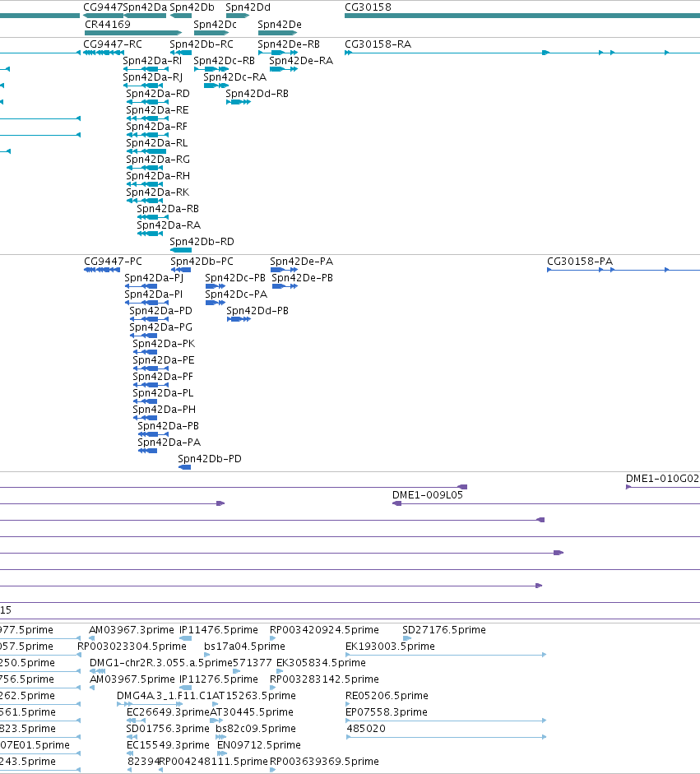Click the DME1-010G02 clone label
This screenshot has height=774, width=700.
(662, 479)
